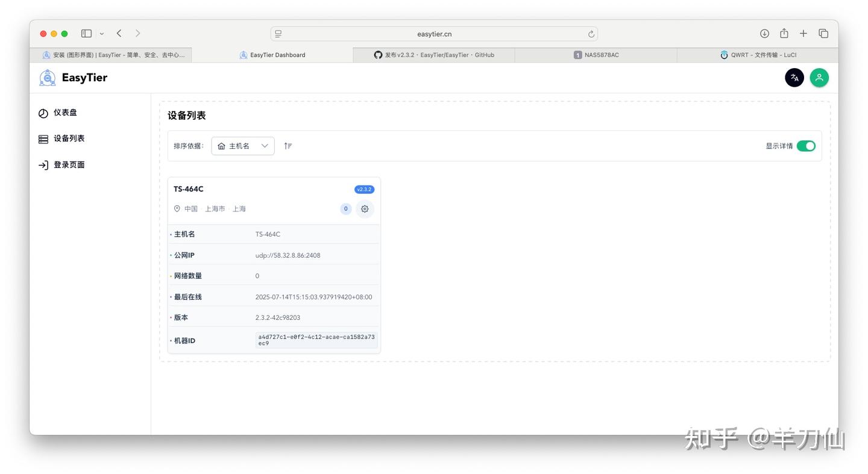Select the TS-464C value in 主机名 row

click(x=268, y=234)
